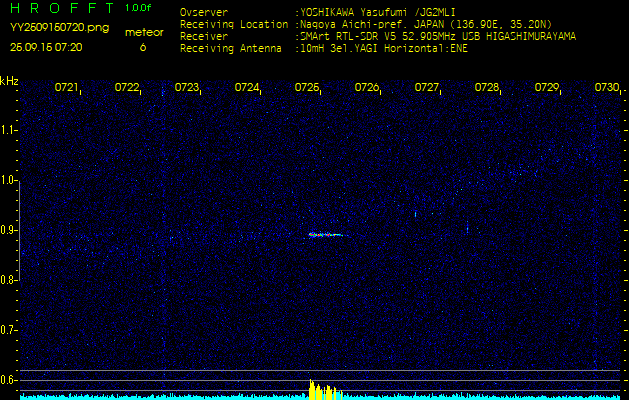Click the 1.1 frequency axis label

coord(9,130)
